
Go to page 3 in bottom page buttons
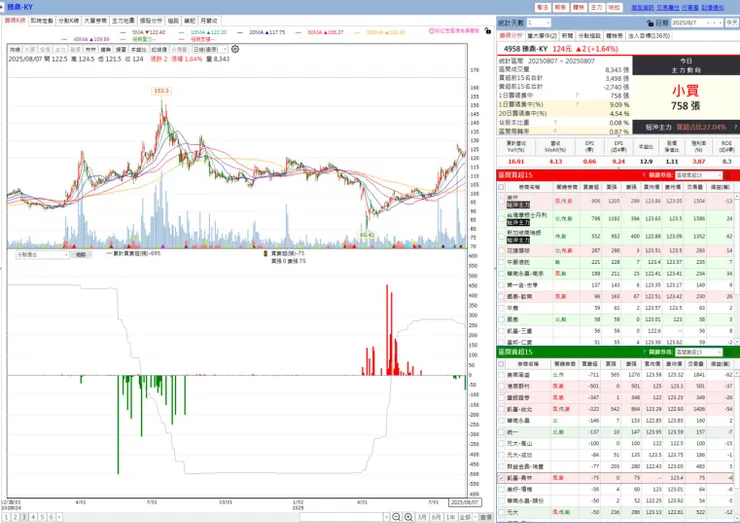coord(24,517)
